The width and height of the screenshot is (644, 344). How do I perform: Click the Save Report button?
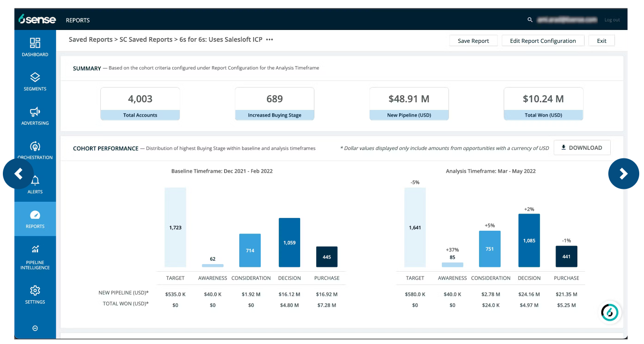tap(473, 40)
